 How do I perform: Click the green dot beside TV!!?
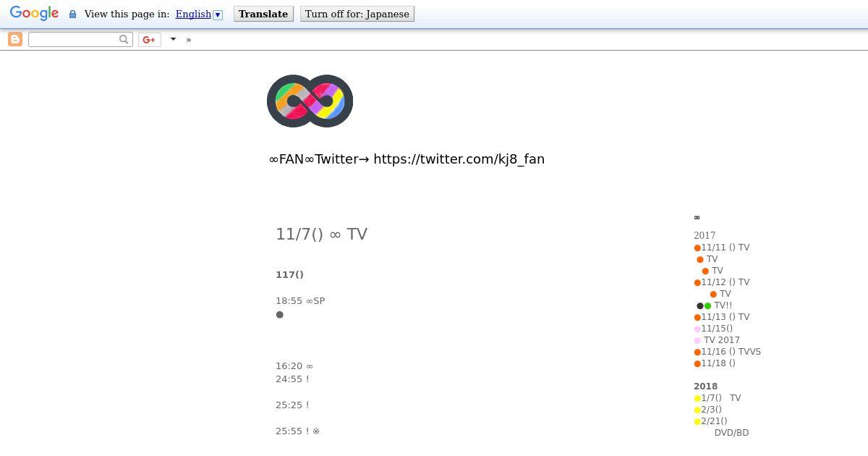tap(707, 306)
